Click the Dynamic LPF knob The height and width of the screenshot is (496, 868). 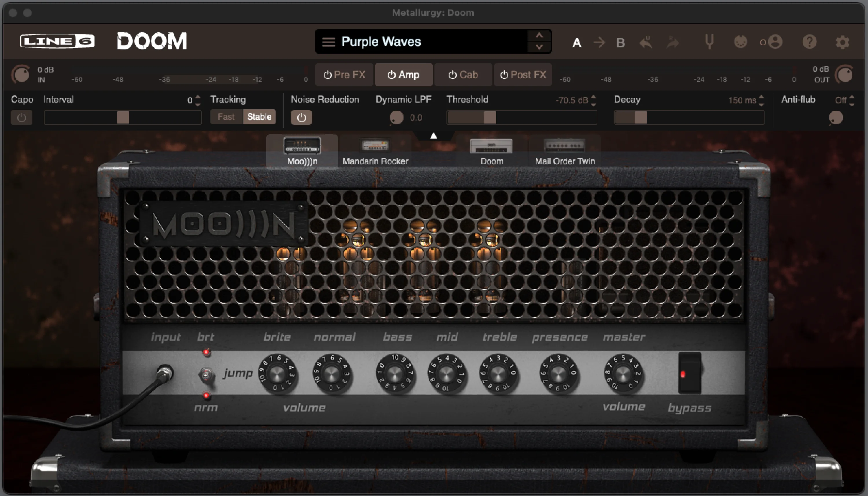click(396, 117)
